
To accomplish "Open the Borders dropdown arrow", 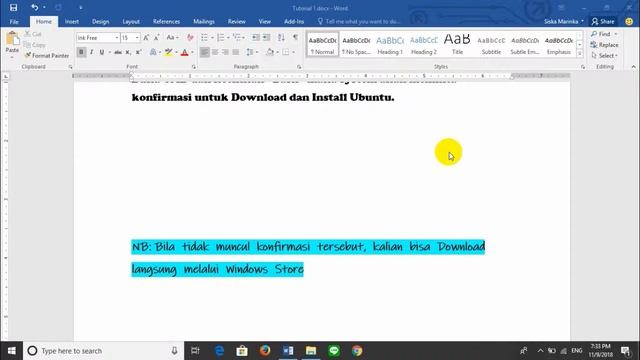I will pyautogui.click(x=293, y=52).
